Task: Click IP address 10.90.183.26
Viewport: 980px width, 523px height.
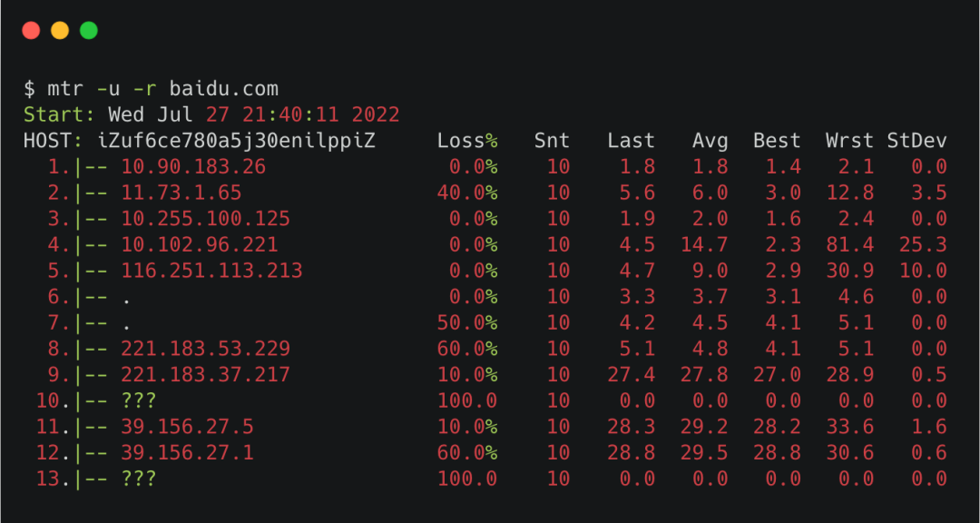Action: pyautogui.click(x=193, y=167)
